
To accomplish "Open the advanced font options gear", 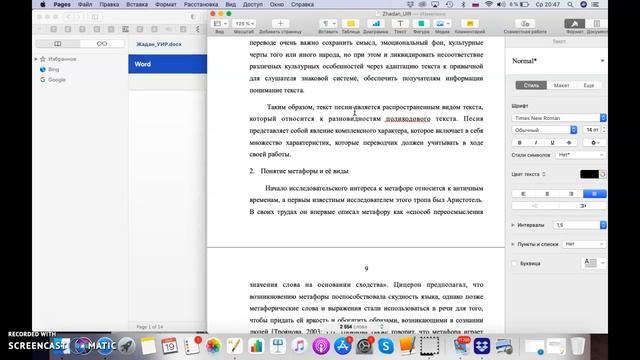I will point(595,143).
